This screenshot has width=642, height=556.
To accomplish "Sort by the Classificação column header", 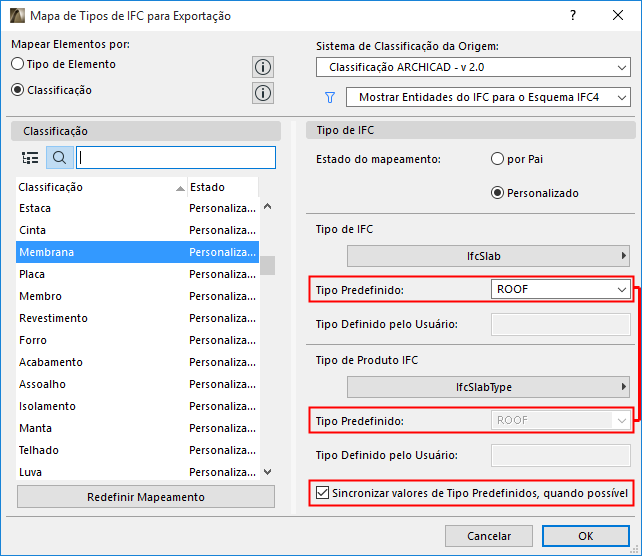I will 101,187.
